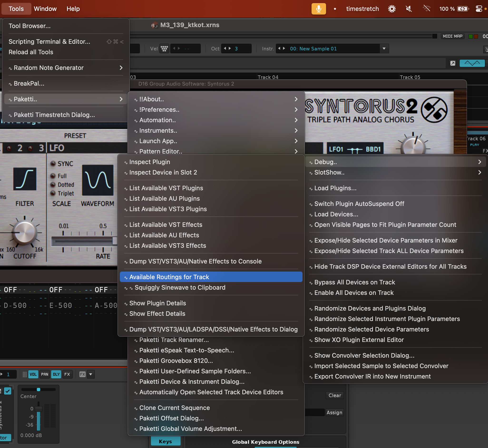Screen dimensions: 488x448
Task: Click the track panning slider
Action: (x=38, y=390)
